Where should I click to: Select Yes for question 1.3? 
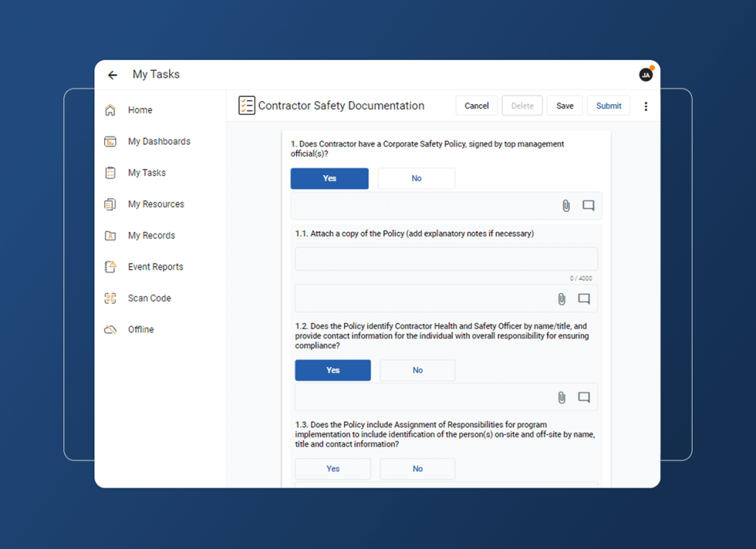coord(332,468)
